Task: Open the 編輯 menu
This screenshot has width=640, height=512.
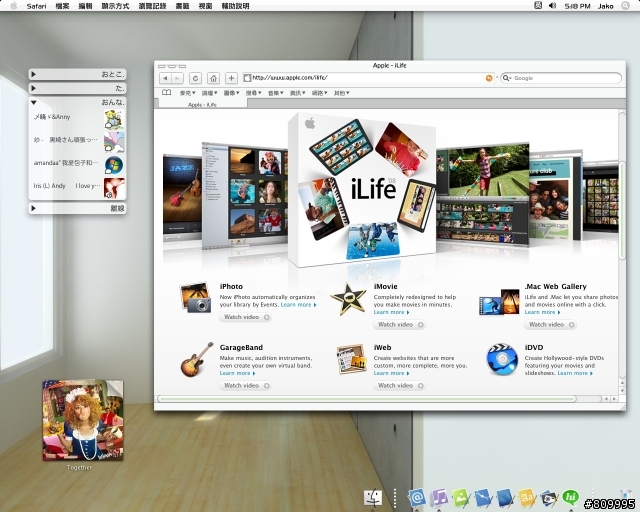Action: pyautogui.click(x=85, y=6)
